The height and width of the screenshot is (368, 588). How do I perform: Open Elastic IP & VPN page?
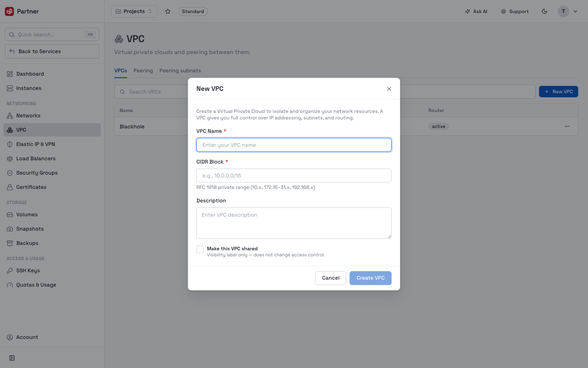(x=52, y=144)
